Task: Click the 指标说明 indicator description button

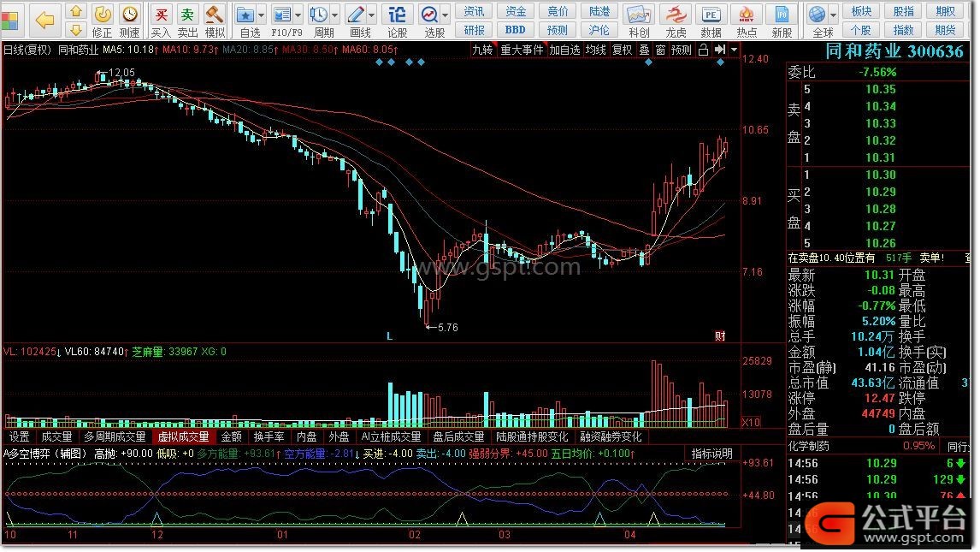Action: click(x=711, y=454)
